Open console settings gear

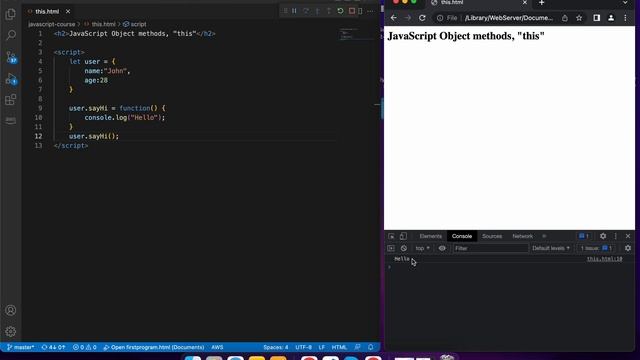pyautogui.click(x=628, y=248)
